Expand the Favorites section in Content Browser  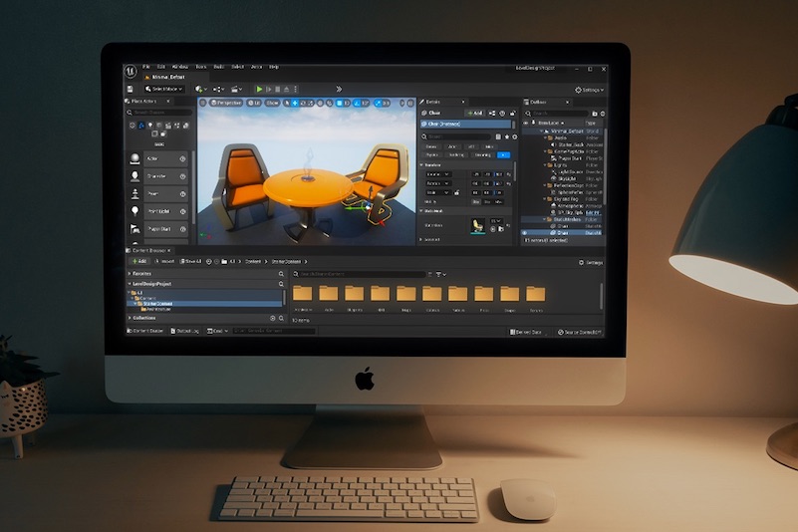(130, 273)
